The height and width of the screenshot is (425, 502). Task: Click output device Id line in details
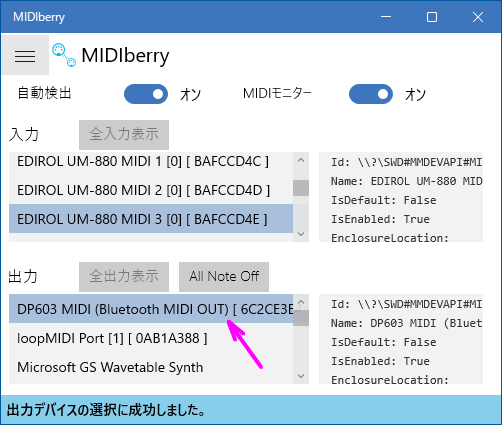[x=407, y=304]
